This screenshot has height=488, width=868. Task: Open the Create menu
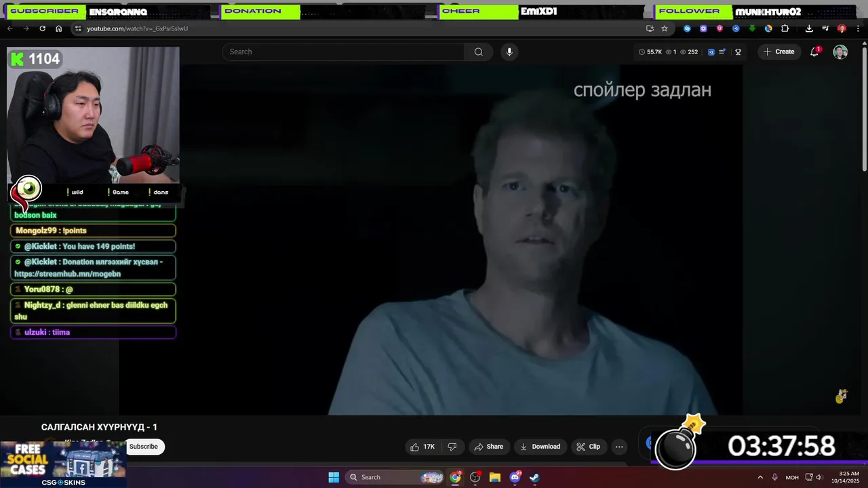tap(779, 52)
